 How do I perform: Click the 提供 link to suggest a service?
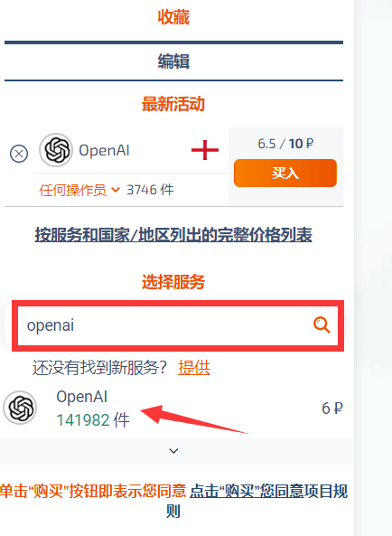[193, 368]
